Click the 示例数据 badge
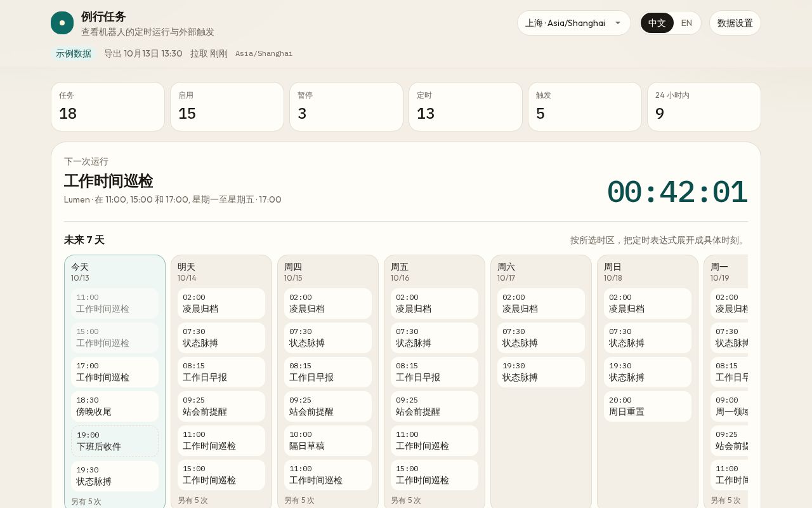The image size is (812, 508). [74, 53]
